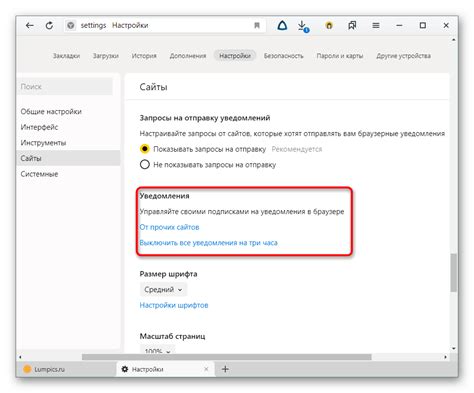474x393 pixels.
Task: Select Показывать запросы на отправку radio
Action: tap(145, 149)
